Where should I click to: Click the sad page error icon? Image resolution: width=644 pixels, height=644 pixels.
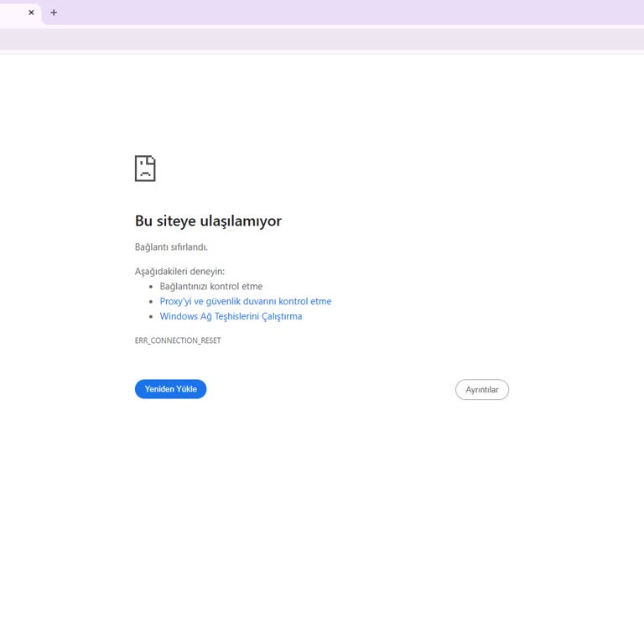(145, 169)
